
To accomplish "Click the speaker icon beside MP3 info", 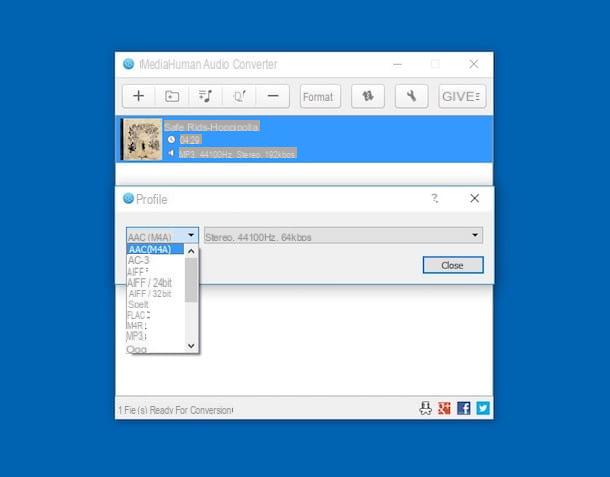I will [171, 153].
